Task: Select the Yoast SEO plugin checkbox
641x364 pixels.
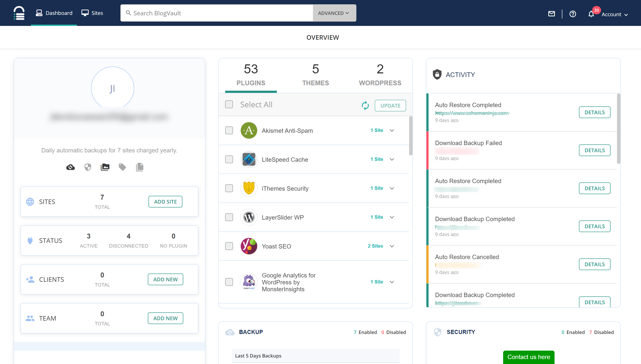Action: click(229, 246)
